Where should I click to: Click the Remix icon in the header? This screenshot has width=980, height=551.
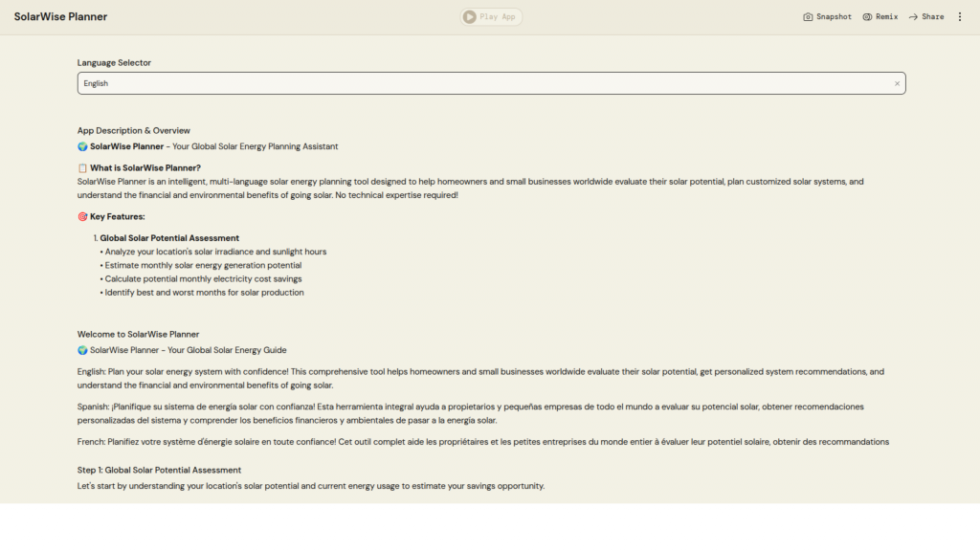tap(867, 17)
